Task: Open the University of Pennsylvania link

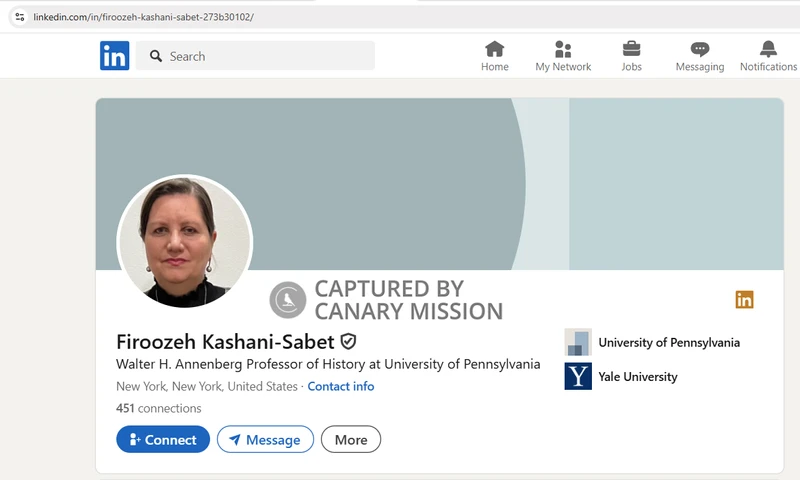Action: (x=668, y=342)
